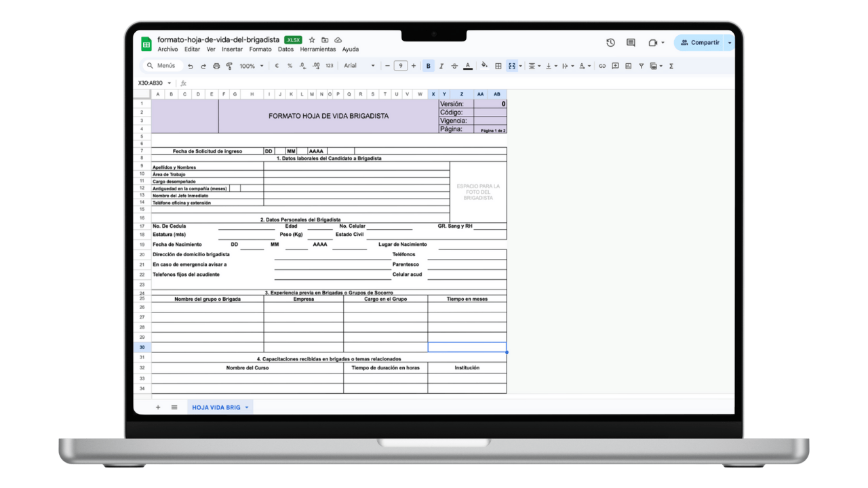
Task: Insert a link into the cell
Action: pos(603,66)
